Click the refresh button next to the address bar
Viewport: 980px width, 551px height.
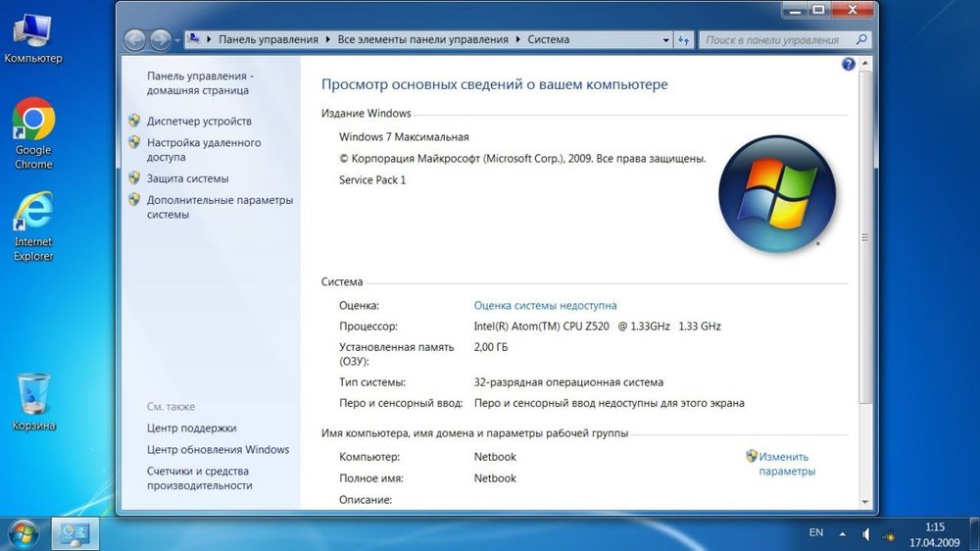(683, 40)
